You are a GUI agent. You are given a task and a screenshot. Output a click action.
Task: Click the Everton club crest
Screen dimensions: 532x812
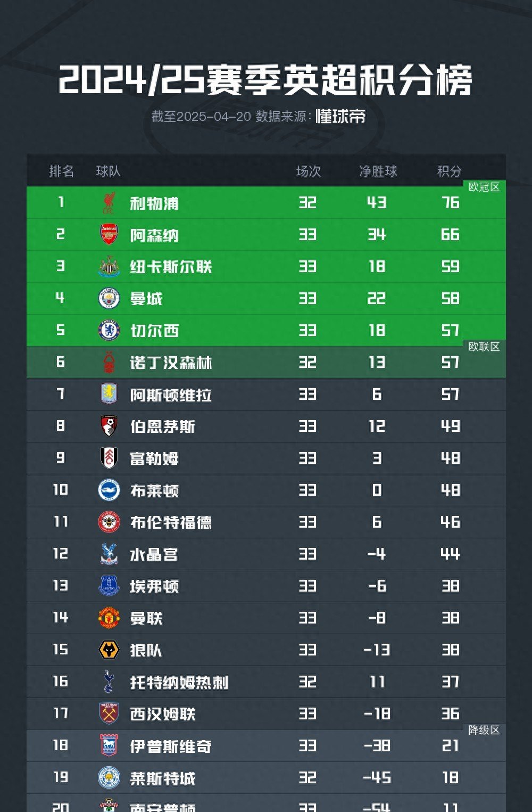tap(109, 586)
